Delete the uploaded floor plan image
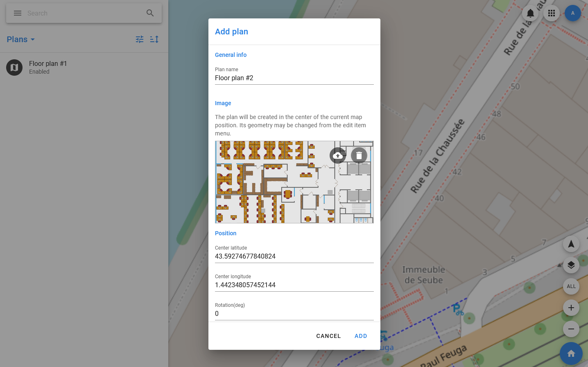The width and height of the screenshot is (588, 367). pos(359,155)
